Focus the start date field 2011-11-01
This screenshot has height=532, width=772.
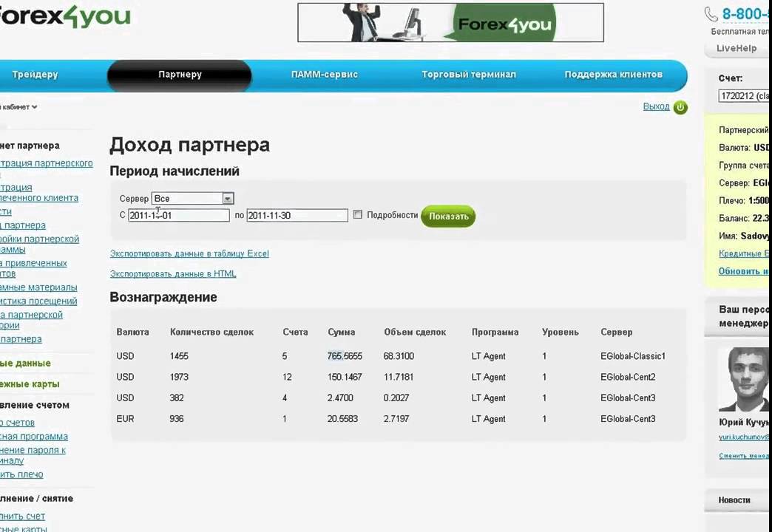(179, 215)
